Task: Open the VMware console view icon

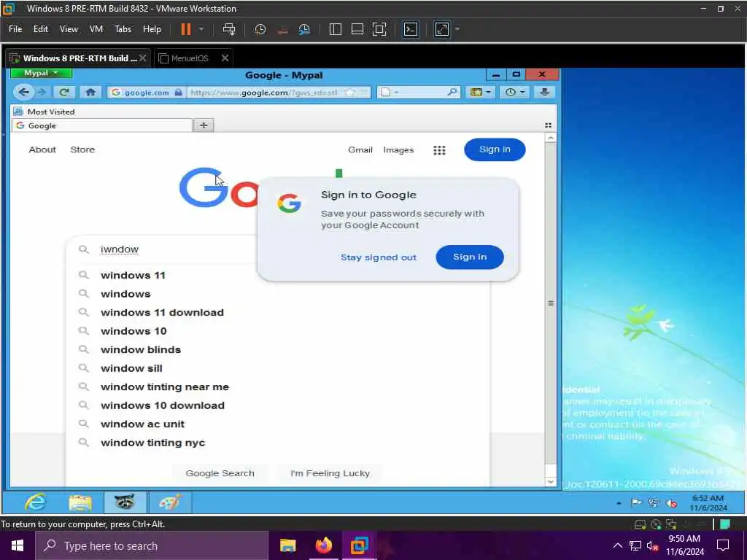Action: coord(411,29)
